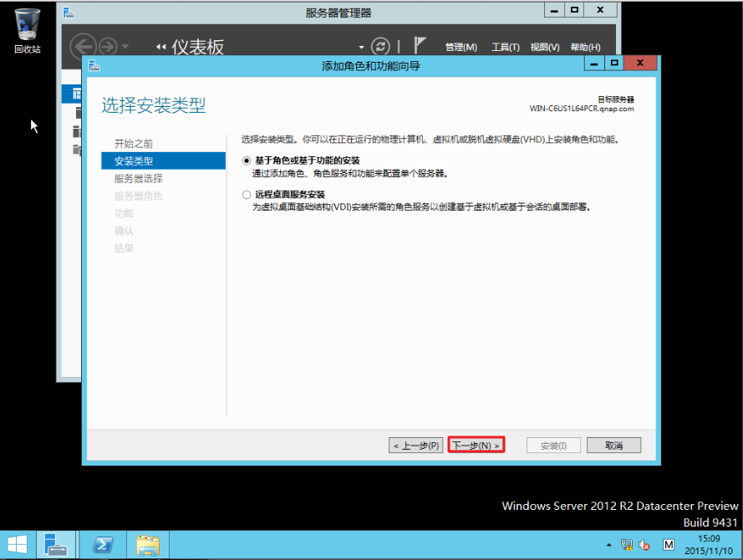The image size is (743, 560).
Task: Minimize the 添加角色和功能向导 window
Action: click(x=594, y=63)
